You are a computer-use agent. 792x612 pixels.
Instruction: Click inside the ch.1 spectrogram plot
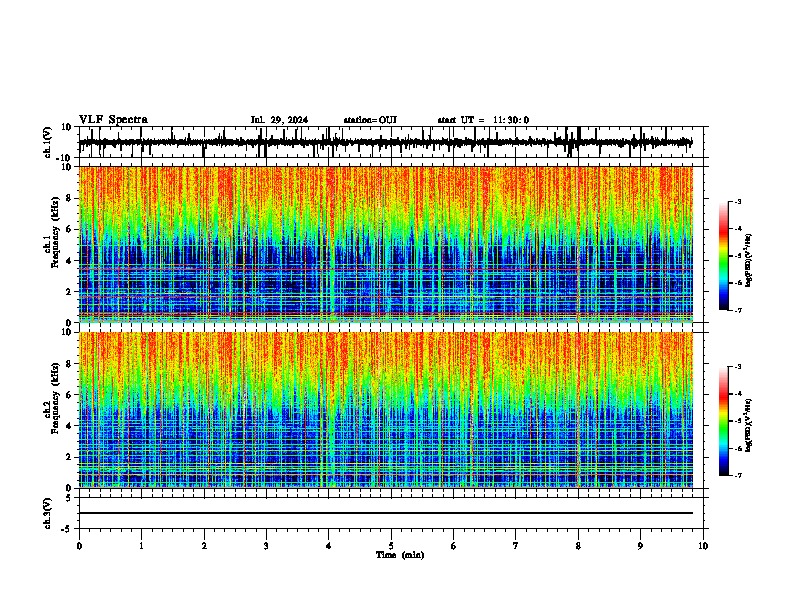click(386, 244)
